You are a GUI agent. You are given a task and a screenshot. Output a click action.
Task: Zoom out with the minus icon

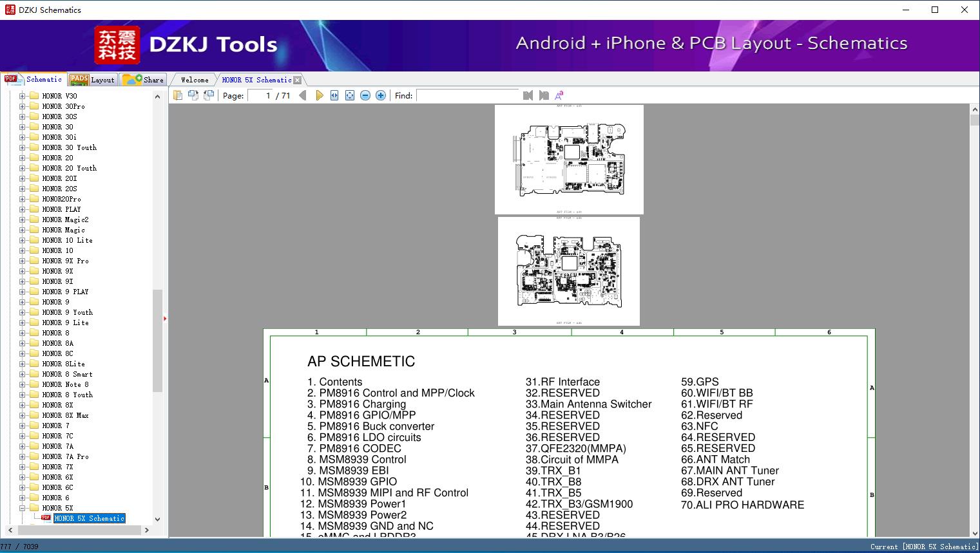click(365, 95)
